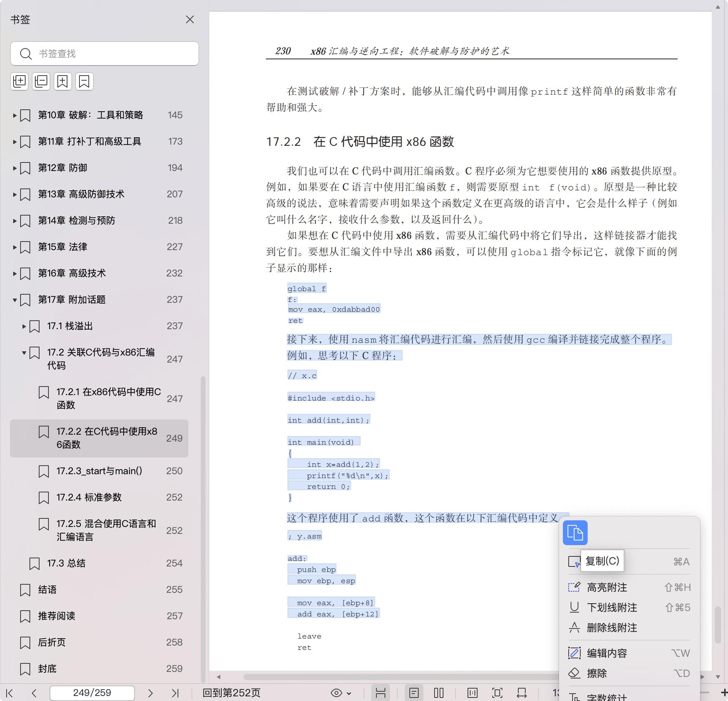
Task: Click the blue copy icon in popup
Action: (x=575, y=533)
